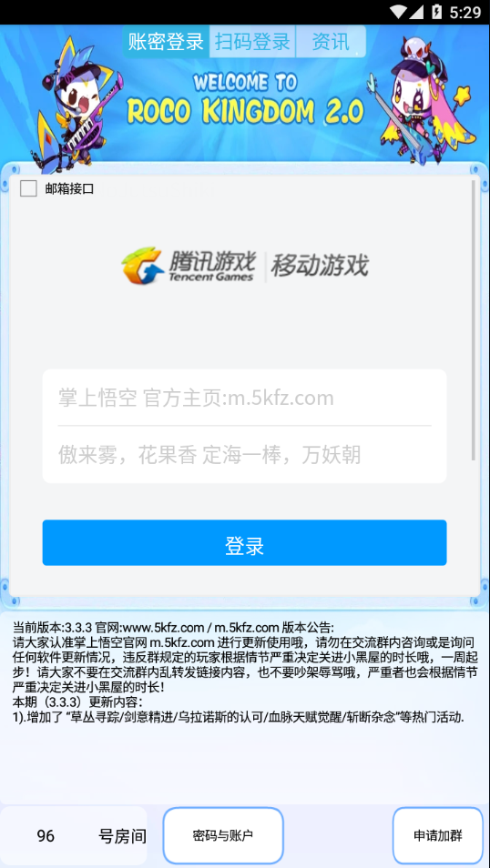Tap the battery charging status icon
This screenshot has width=490, height=868.
click(x=437, y=12)
